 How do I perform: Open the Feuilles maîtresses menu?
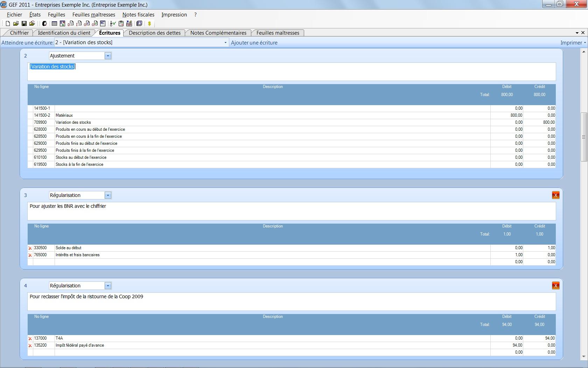93,15
